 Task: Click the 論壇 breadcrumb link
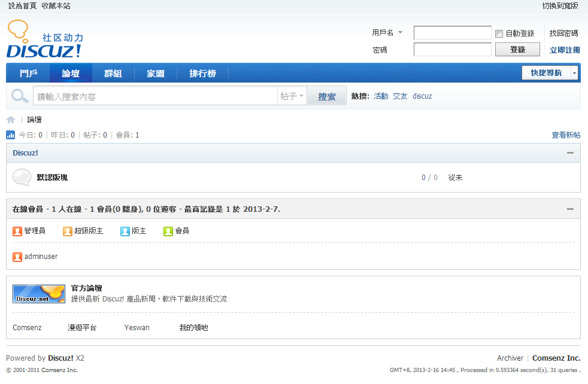pyautogui.click(x=35, y=120)
